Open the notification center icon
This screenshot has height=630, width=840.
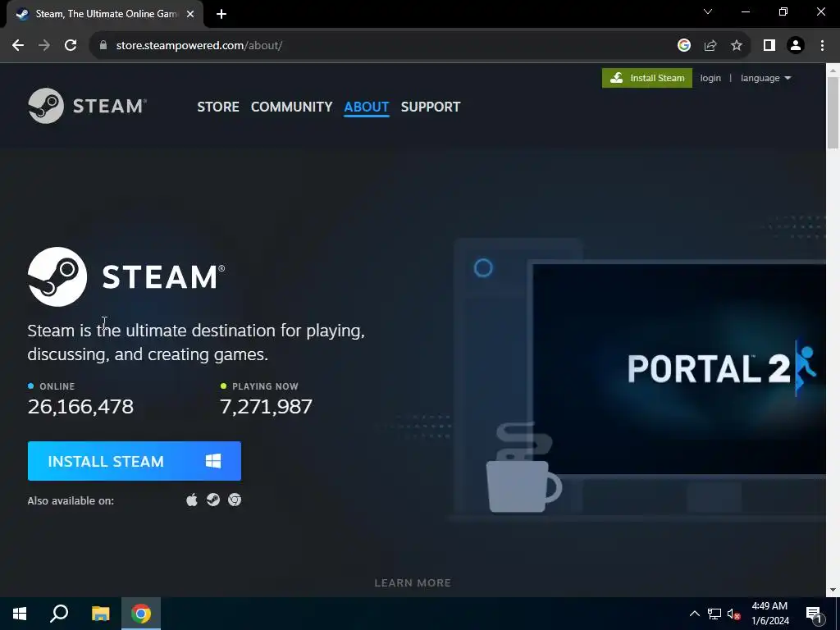pos(814,614)
